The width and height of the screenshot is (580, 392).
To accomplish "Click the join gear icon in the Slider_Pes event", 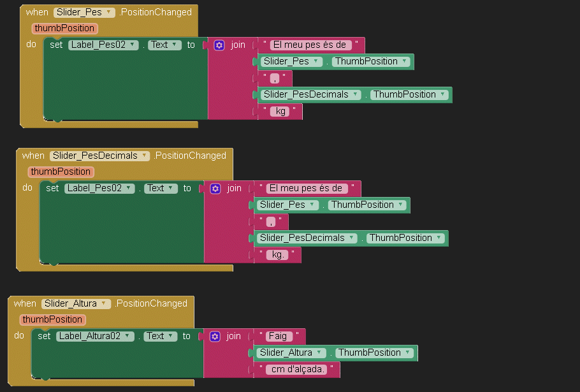I will pyautogui.click(x=219, y=45).
